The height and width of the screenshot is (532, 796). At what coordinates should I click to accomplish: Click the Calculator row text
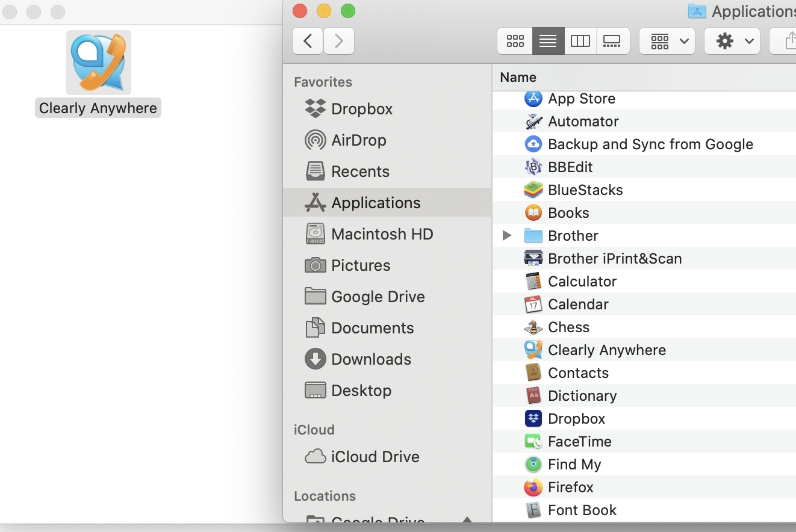coord(582,282)
